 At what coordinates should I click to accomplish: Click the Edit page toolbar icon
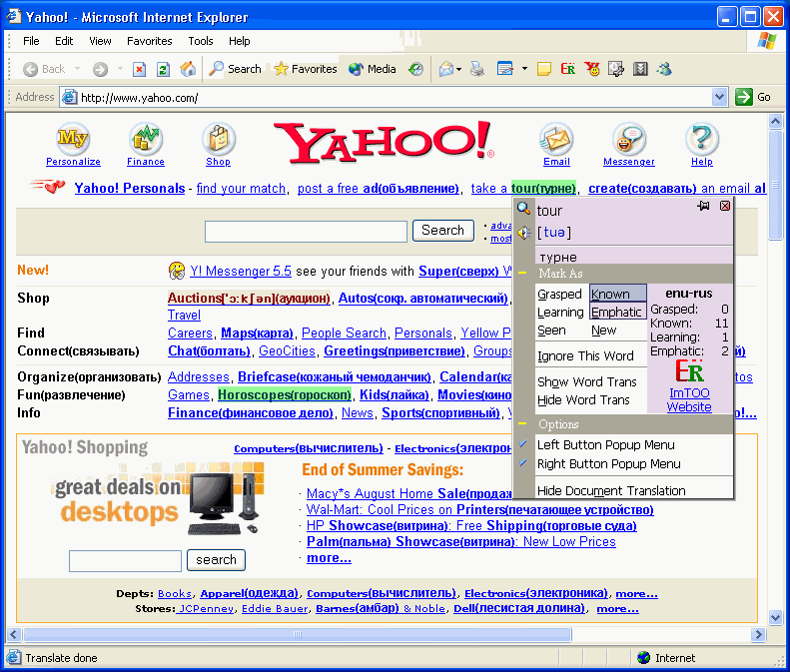[x=504, y=69]
